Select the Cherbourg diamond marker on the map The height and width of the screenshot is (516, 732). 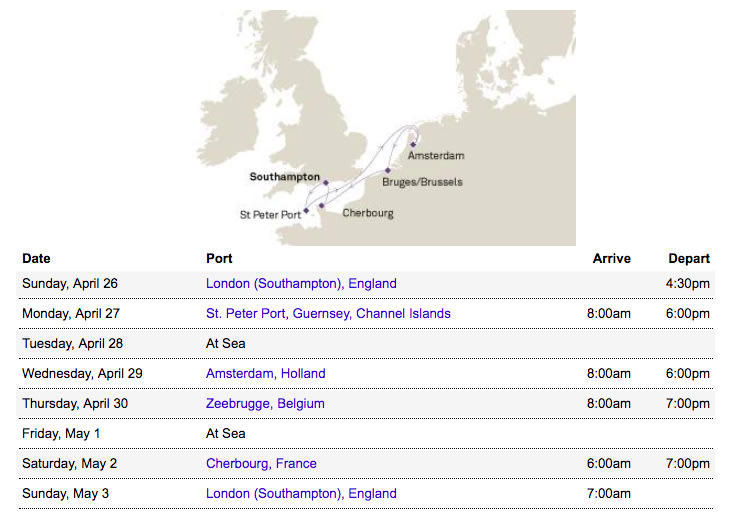pyautogui.click(x=322, y=206)
